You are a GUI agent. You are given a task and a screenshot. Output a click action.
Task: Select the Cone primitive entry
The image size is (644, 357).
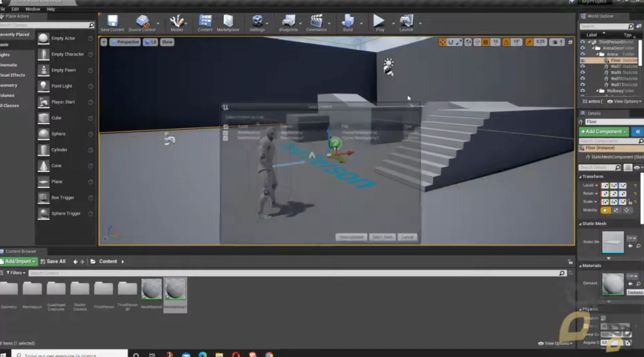point(65,166)
